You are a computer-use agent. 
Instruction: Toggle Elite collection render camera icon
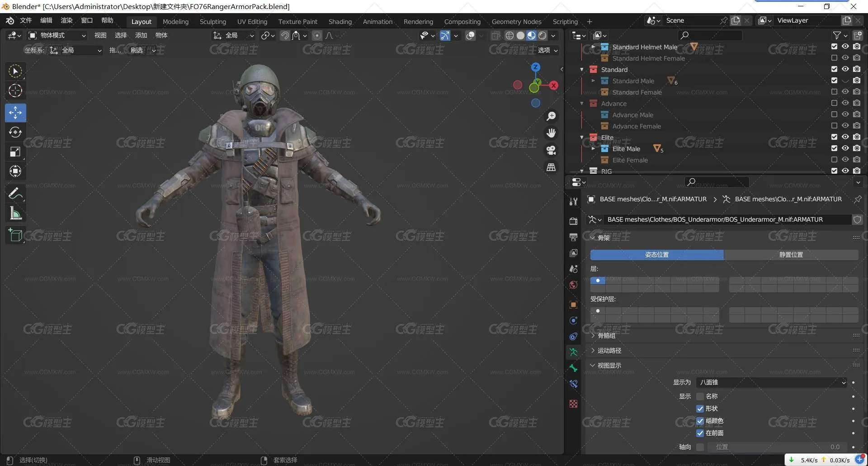(856, 137)
